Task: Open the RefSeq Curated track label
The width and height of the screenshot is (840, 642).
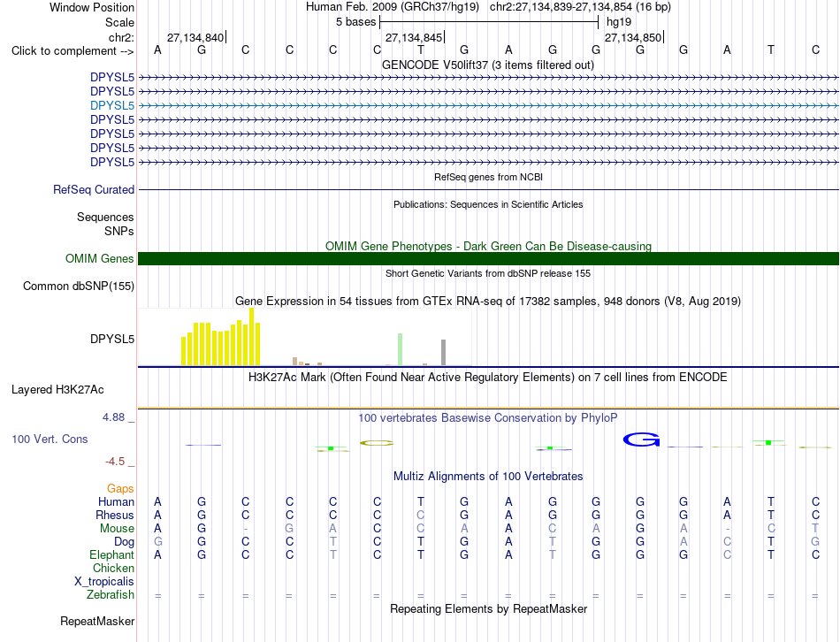Action: [x=94, y=190]
